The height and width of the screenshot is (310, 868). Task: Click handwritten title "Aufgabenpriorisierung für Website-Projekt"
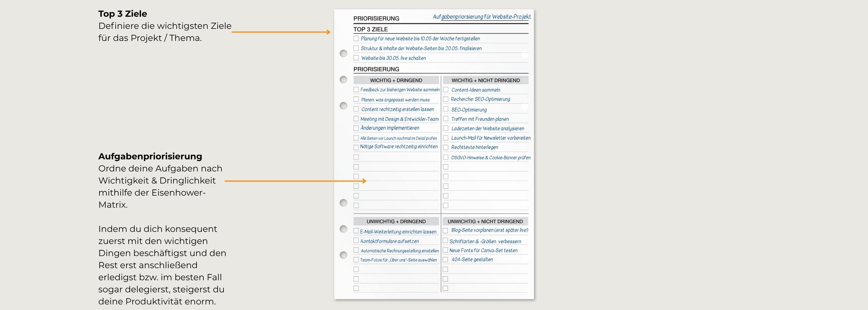(481, 17)
